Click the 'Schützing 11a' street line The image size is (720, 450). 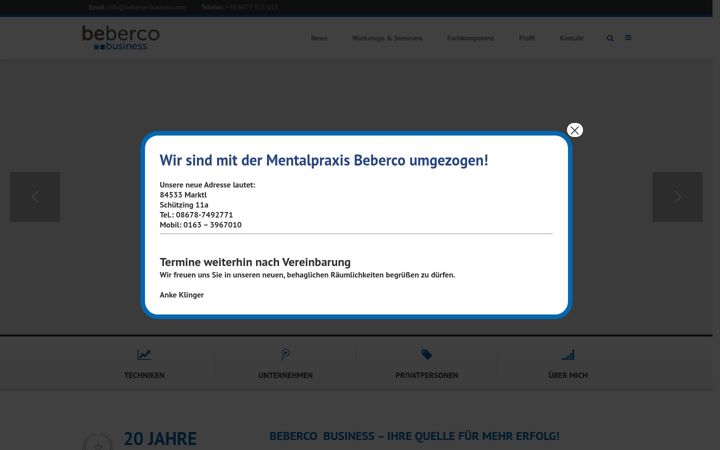(184, 205)
